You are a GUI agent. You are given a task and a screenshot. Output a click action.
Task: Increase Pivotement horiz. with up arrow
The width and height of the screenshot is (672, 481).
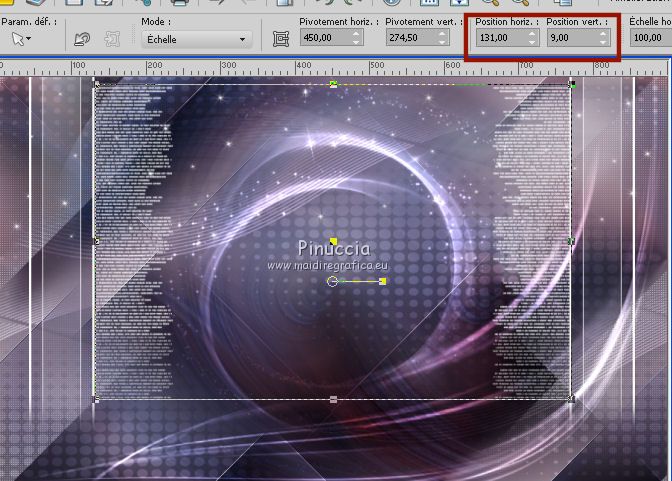pyautogui.click(x=357, y=34)
